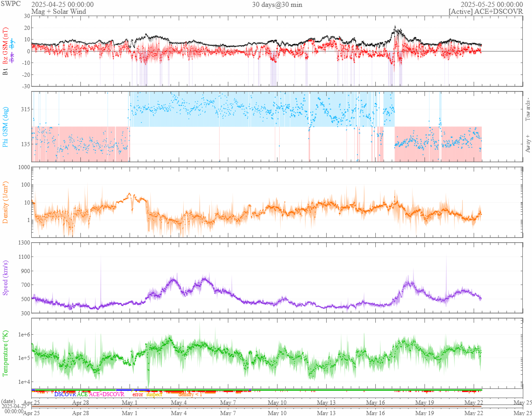Click the magenta ACE+DSCOVR legend entry
This screenshot has width=532, height=416.
coord(107,394)
